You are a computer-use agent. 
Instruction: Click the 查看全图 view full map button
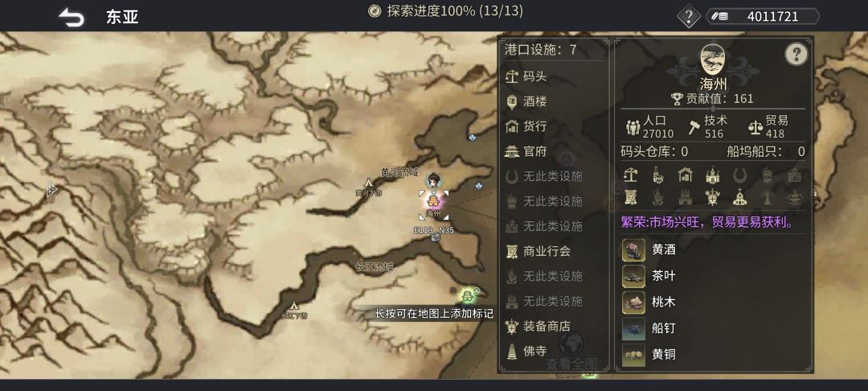[571, 352]
